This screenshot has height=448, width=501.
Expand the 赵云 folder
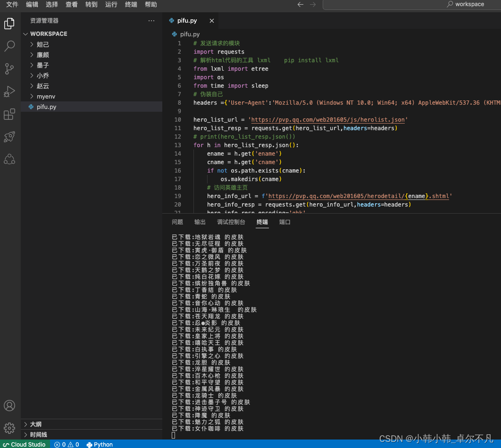[92, 86]
